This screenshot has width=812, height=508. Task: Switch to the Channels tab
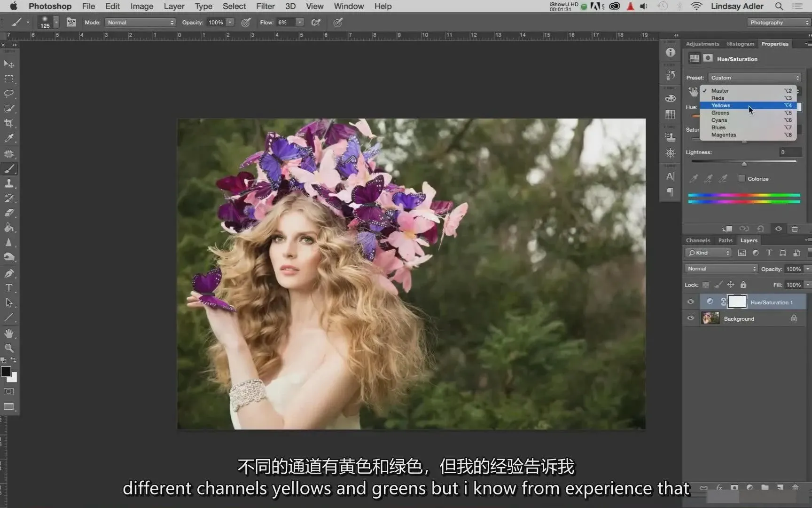(x=698, y=240)
